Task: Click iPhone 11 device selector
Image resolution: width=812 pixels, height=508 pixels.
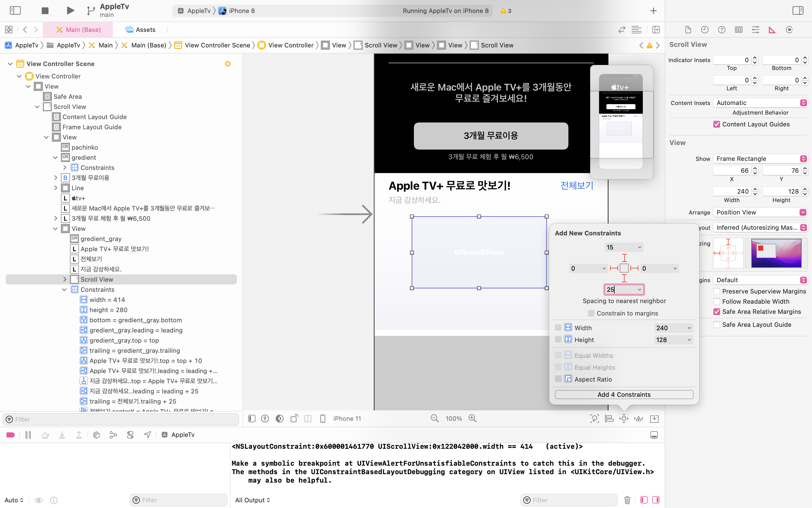Action: [x=347, y=418]
